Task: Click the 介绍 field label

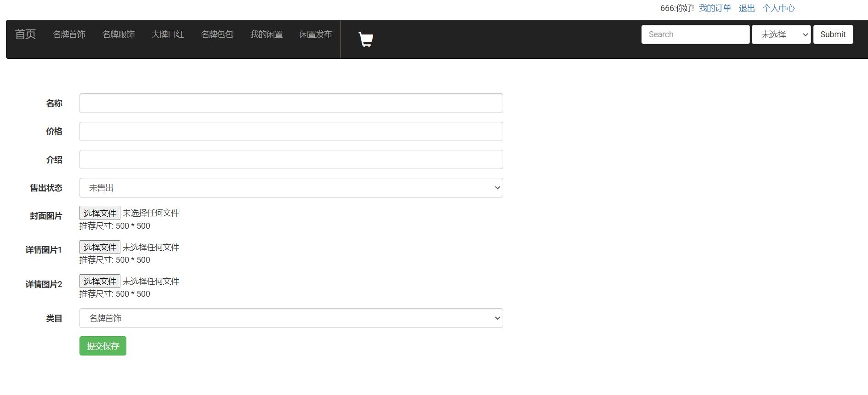Action: pos(54,160)
